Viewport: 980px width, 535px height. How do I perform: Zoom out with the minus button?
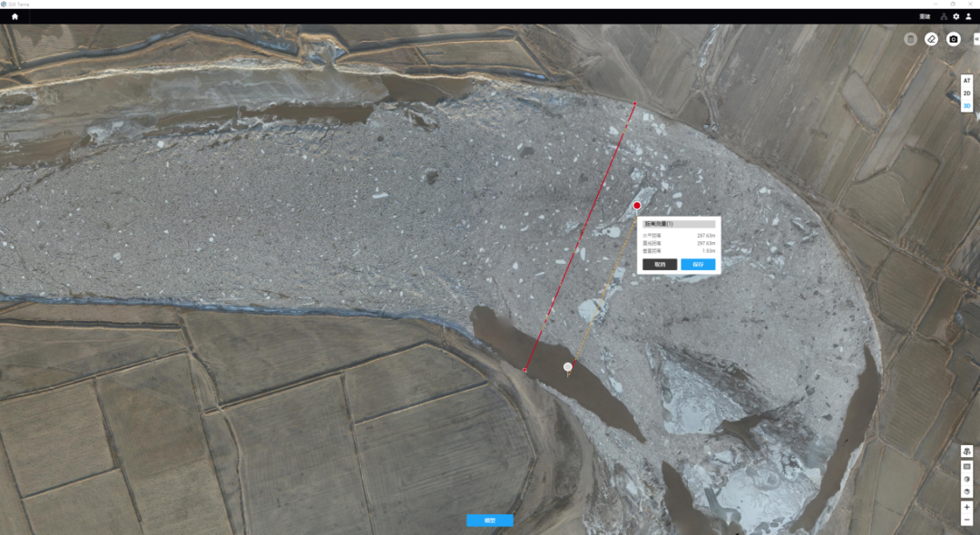[x=966, y=520]
